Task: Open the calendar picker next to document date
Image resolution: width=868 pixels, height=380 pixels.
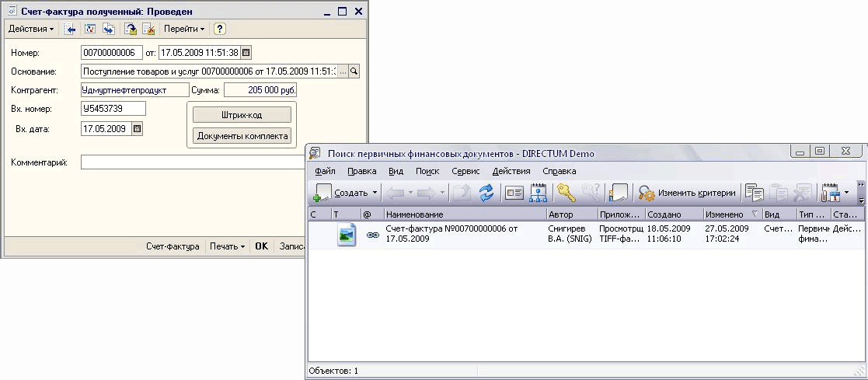Action: (x=246, y=53)
